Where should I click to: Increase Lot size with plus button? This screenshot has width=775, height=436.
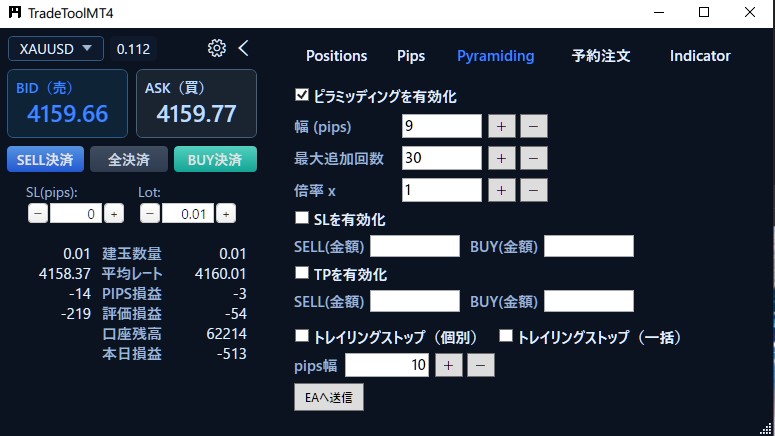pos(226,213)
